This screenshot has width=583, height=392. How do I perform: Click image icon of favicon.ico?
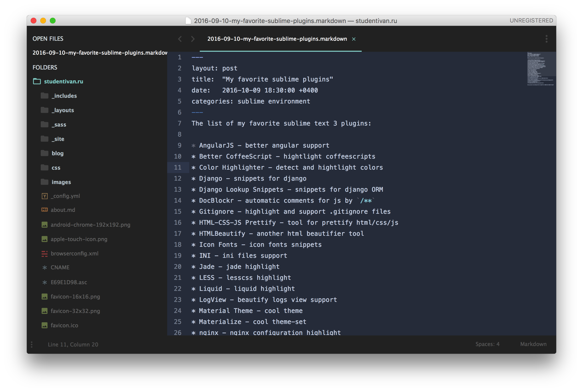[45, 325]
